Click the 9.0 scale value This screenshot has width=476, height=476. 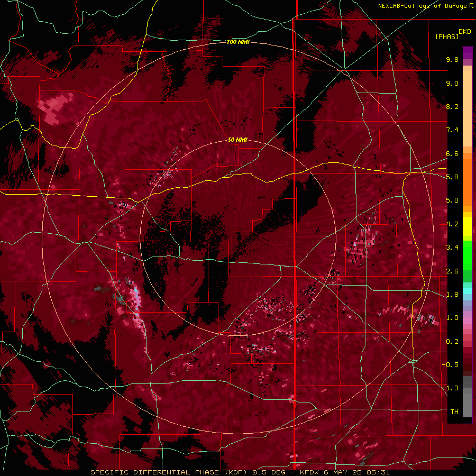[x=452, y=83]
